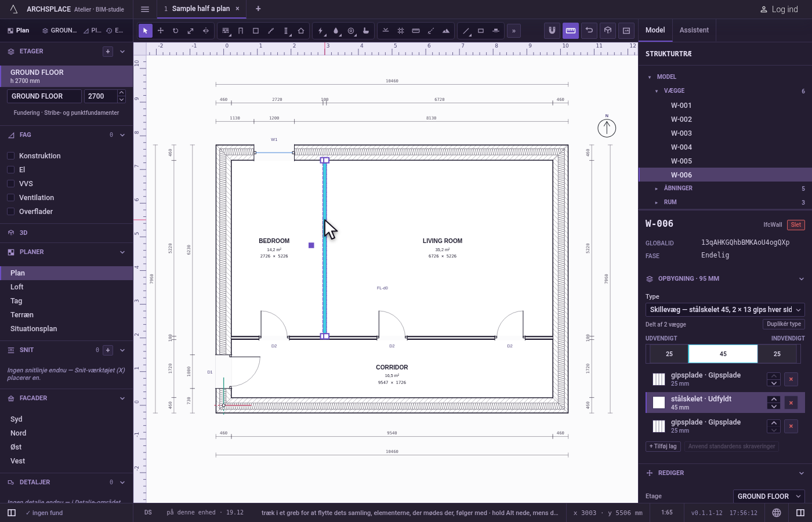Image resolution: width=812 pixels, height=522 pixels.
Task: Expand the ÅBNINGER tree node
Action: pos(656,188)
